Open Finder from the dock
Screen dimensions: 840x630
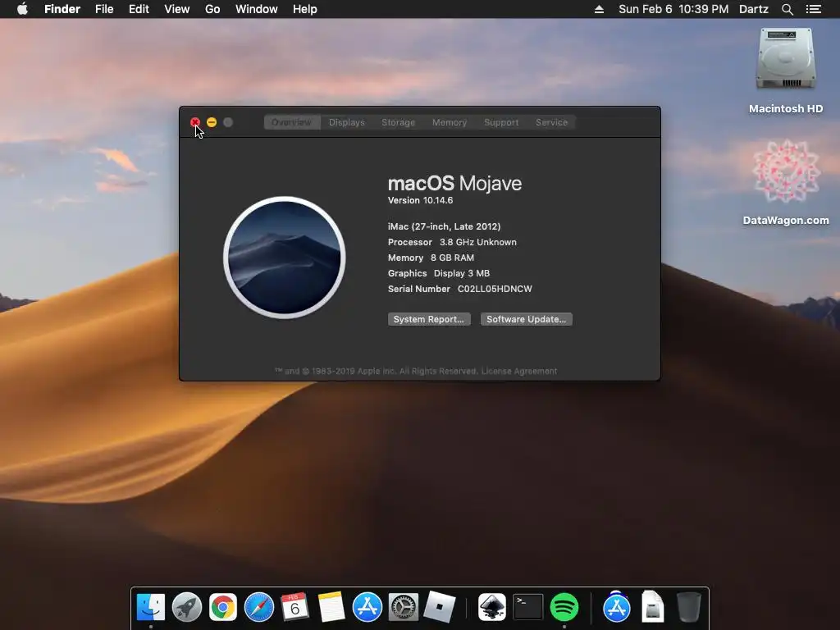point(151,607)
